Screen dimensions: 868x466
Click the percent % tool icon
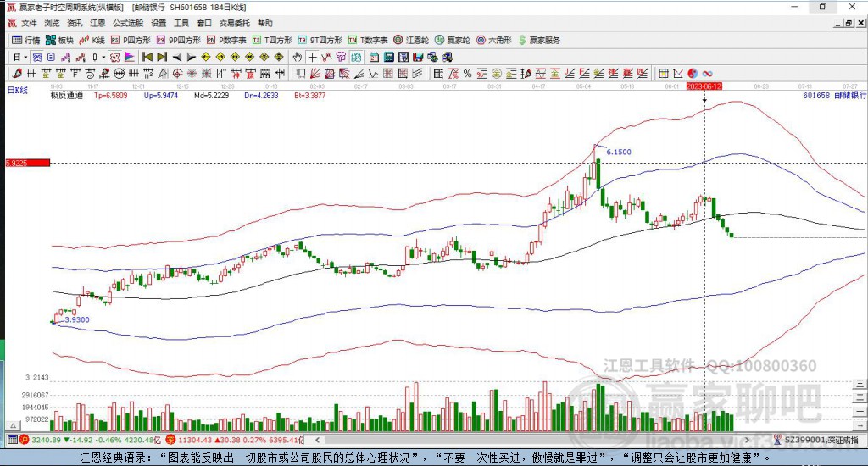(467, 74)
